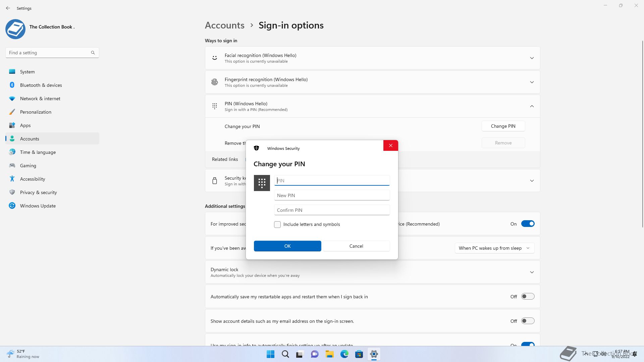Focus the current PIN field

pos(332,180)
